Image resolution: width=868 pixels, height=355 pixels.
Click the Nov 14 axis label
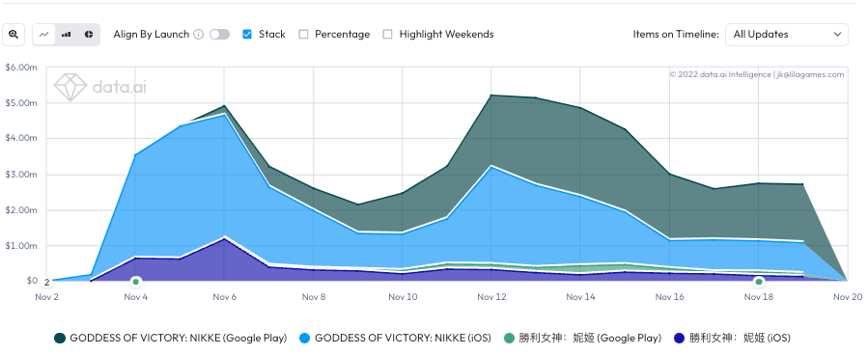point(580,297)
